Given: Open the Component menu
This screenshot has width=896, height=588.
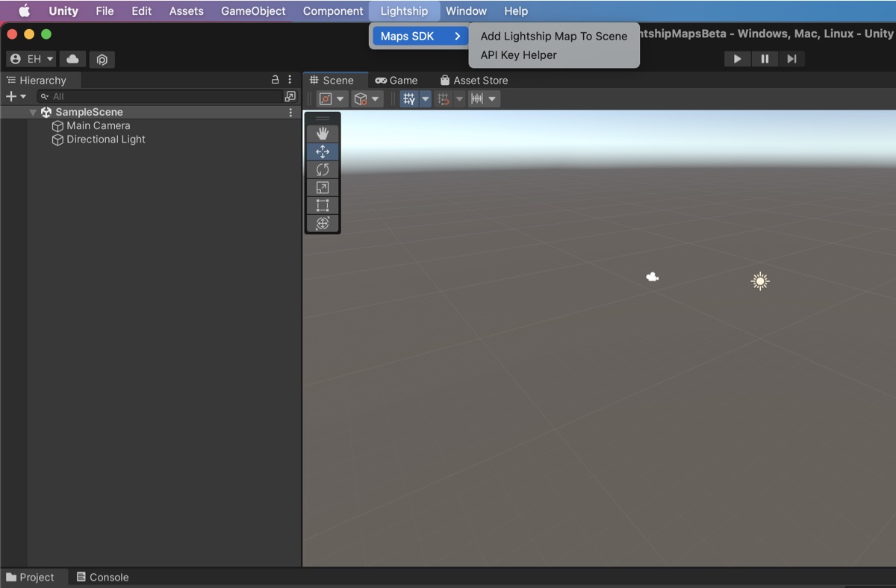Looking at the screenshot, I should tap(333, 11).
